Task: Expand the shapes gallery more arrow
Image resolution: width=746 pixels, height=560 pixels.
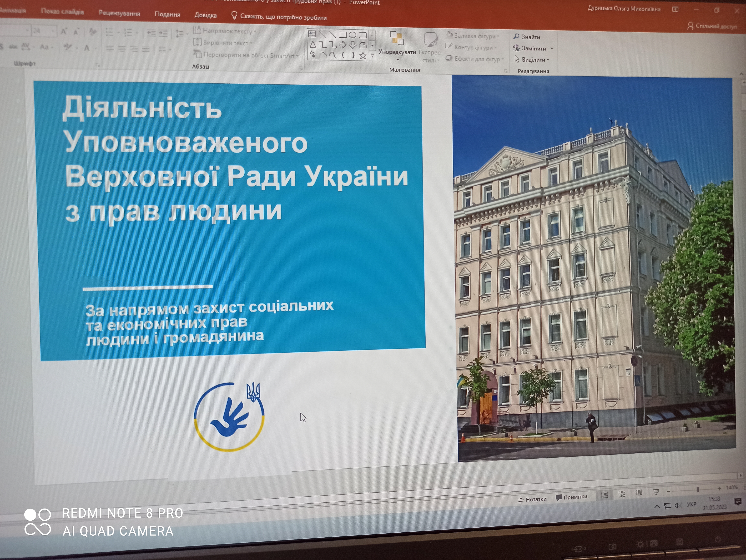Action: [372, 56]
